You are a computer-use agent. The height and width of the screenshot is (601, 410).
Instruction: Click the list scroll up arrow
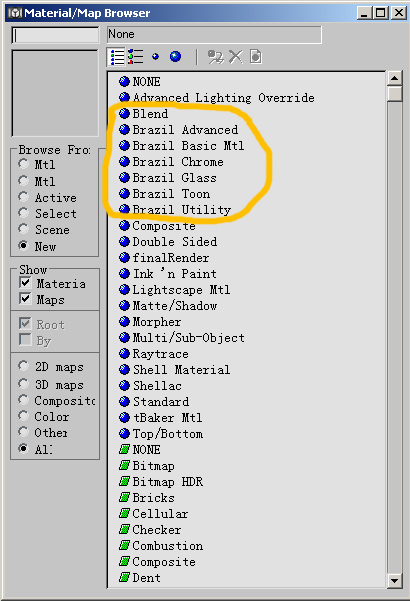(x=394, y=79)
